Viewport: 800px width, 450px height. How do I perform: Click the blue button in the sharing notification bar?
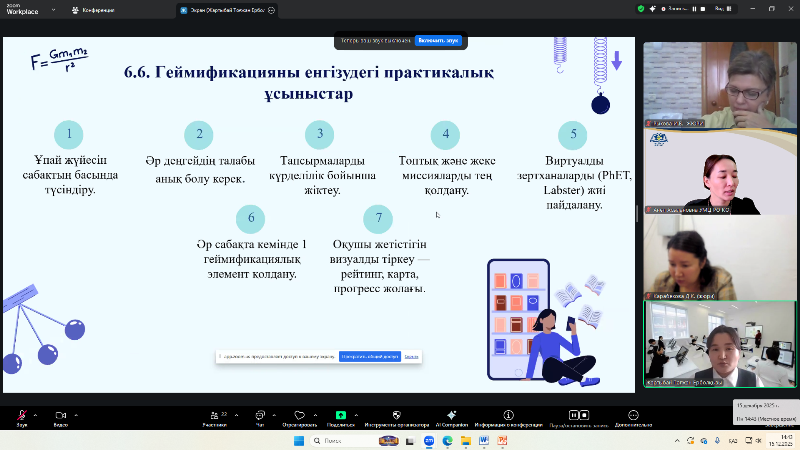point(369,356)
